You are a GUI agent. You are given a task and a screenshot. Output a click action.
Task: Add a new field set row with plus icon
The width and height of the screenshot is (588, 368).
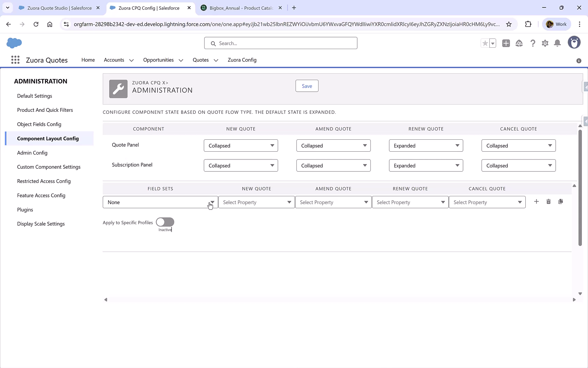coord(536,201)
